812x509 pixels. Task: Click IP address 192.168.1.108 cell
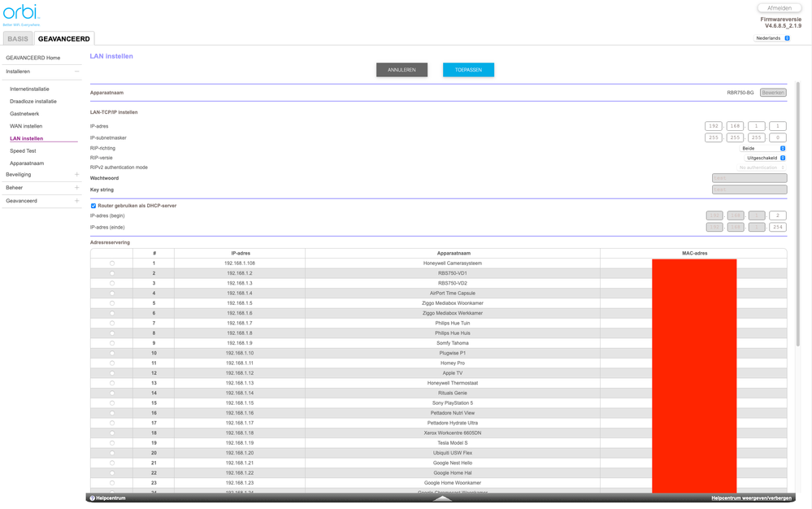239,263
